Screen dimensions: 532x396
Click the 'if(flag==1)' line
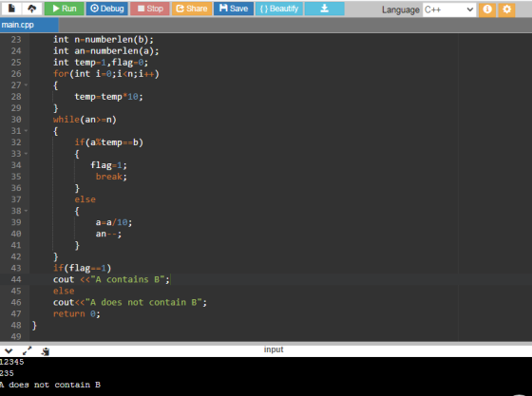click(82, 268)
